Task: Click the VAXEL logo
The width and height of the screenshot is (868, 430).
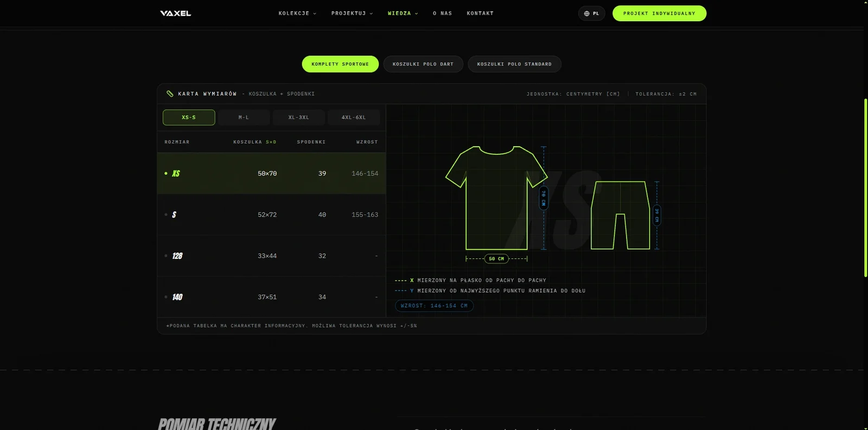Action: coord(175,13)
